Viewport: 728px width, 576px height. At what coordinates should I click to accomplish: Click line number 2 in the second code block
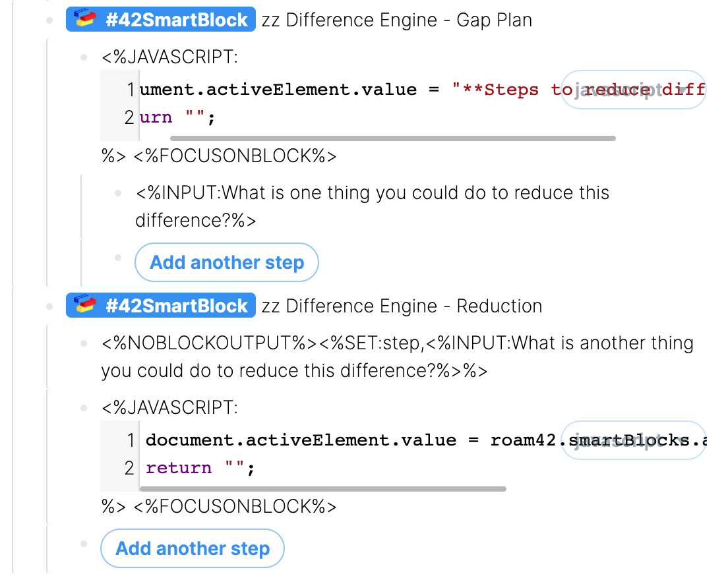pyautogui.click(x=129, y=468)
